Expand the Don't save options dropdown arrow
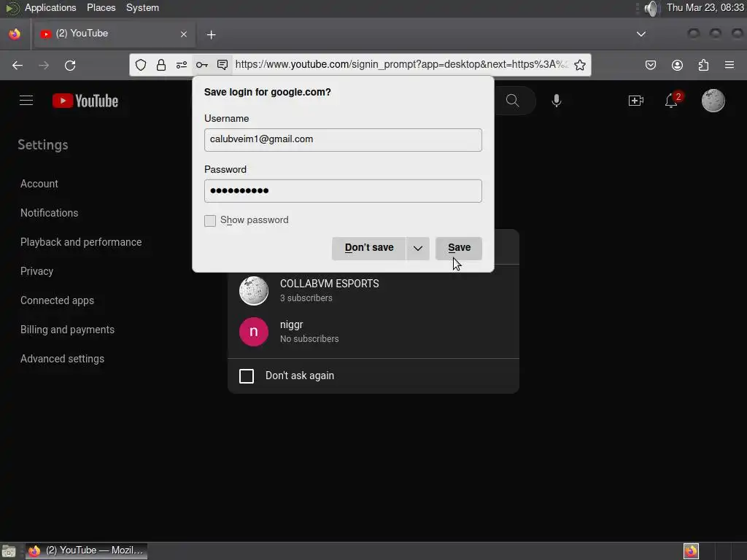The height and width of the screenshot is (560, 747). (418, 248)
